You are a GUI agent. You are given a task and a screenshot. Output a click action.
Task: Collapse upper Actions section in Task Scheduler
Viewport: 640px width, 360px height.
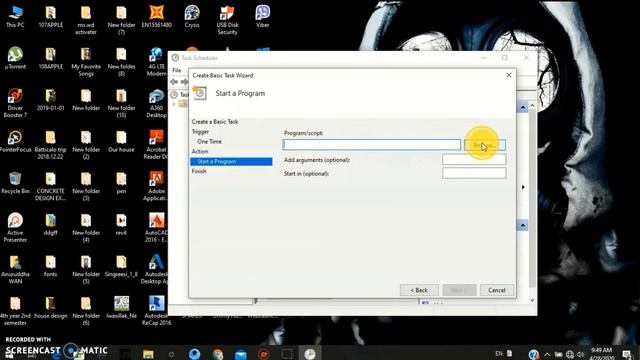523,107
